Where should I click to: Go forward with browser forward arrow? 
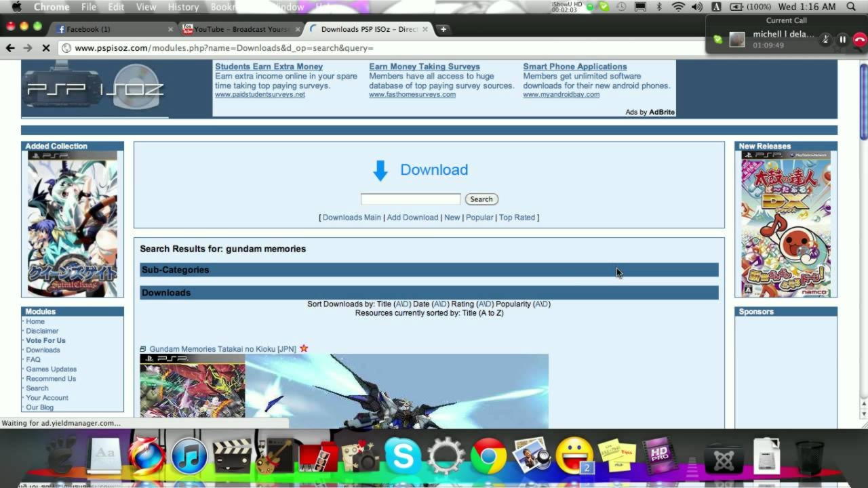pyautogui.click(x=28, y=48)
